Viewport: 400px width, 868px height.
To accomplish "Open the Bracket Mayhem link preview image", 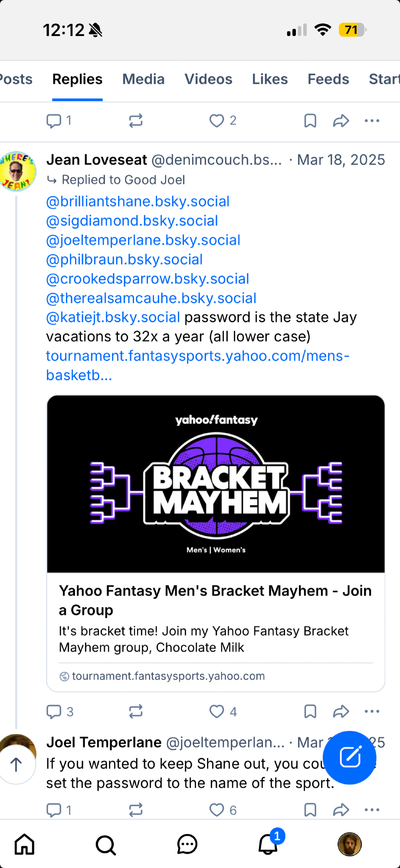I will point(216,484).
